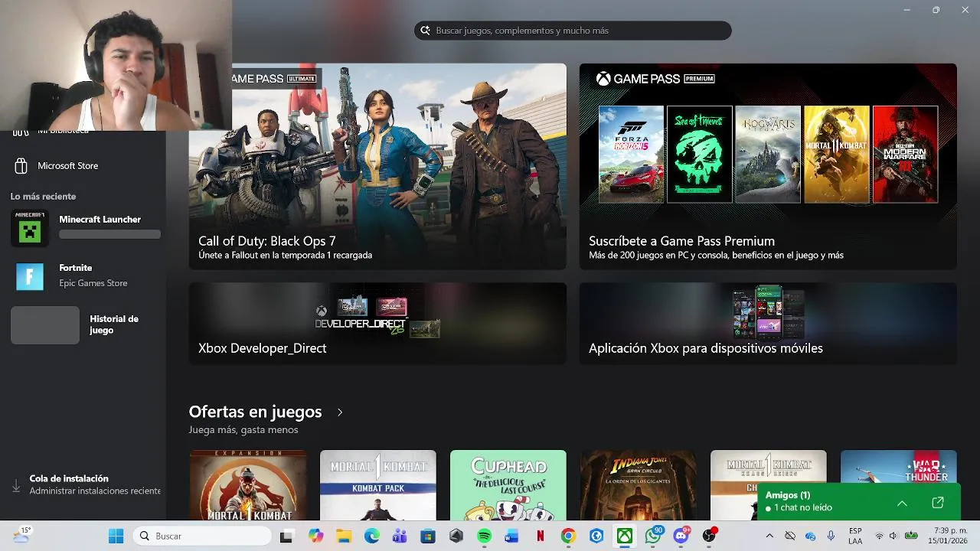Click the OneDrive cloud tray icon
The image size is (980, 551).
pos(811,536)
